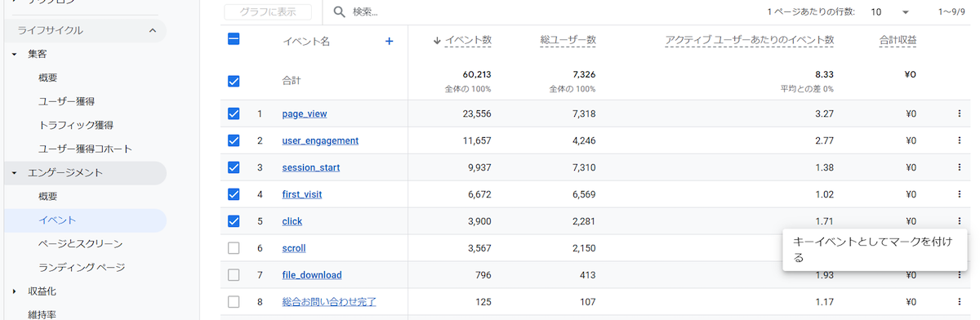Open the first_visit event link
Screen dimensions: 980x320
click(303, 194)
